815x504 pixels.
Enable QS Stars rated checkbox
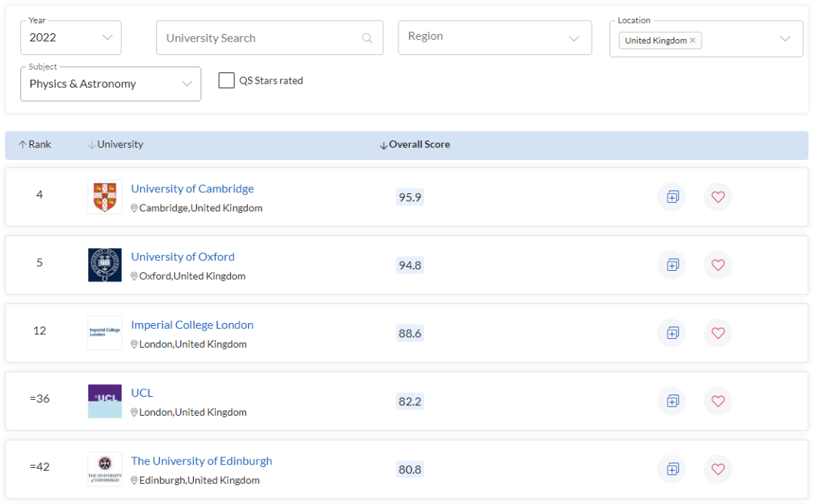point(226,81)
